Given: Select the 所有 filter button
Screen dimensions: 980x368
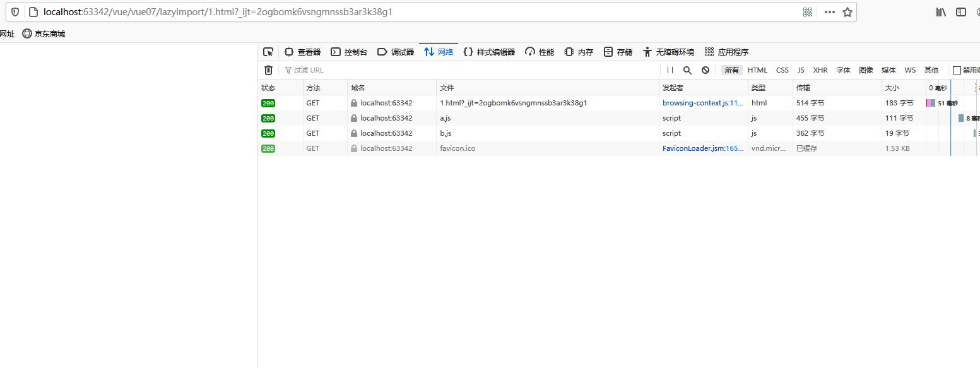Looking at the screenshot, I should 732,70.
